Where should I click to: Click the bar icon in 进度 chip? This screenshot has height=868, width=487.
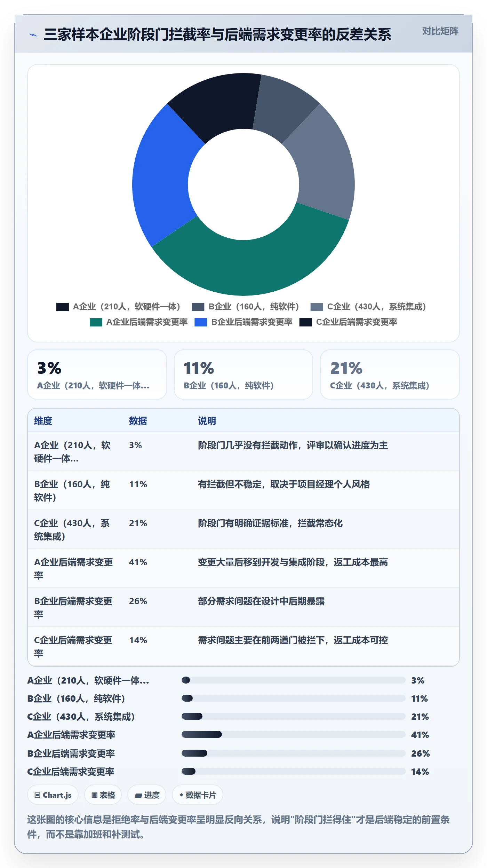coord(138,796)
